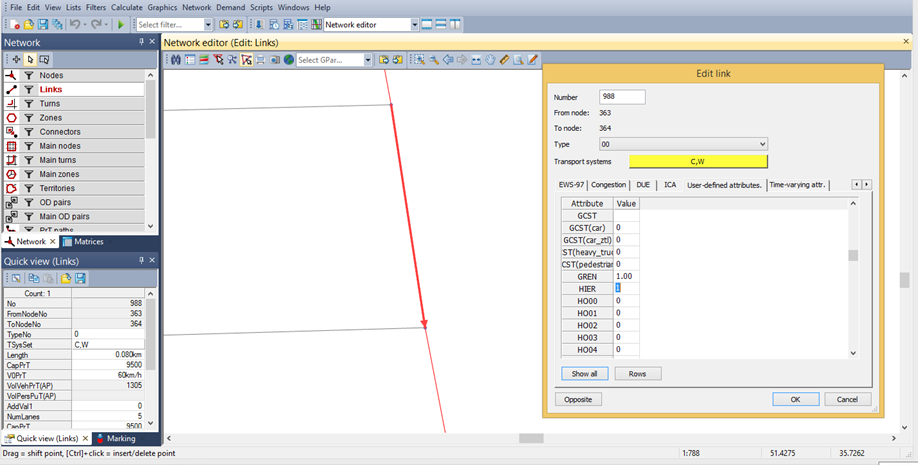The height and width of the screenshot is (465, 918).
Task: Open the Calculate menu
Action: (126, 7)
